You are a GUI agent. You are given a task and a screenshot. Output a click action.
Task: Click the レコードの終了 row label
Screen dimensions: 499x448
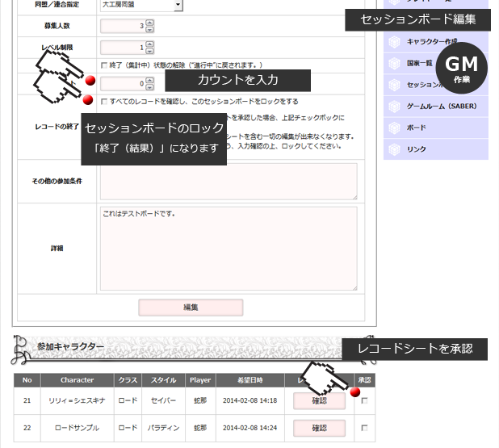click(57, 127)
